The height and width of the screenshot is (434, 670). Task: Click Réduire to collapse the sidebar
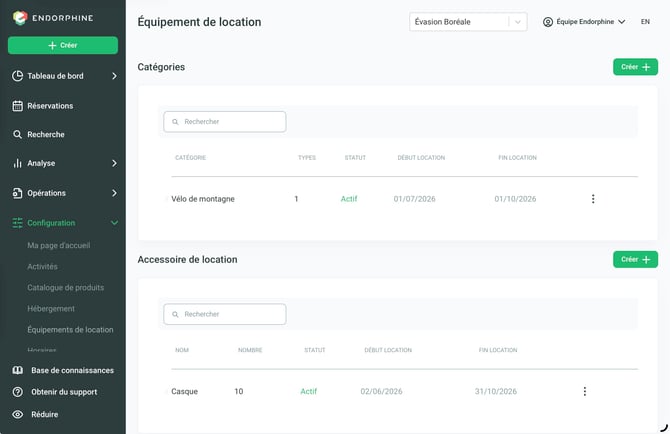click(x=44, y=414)
